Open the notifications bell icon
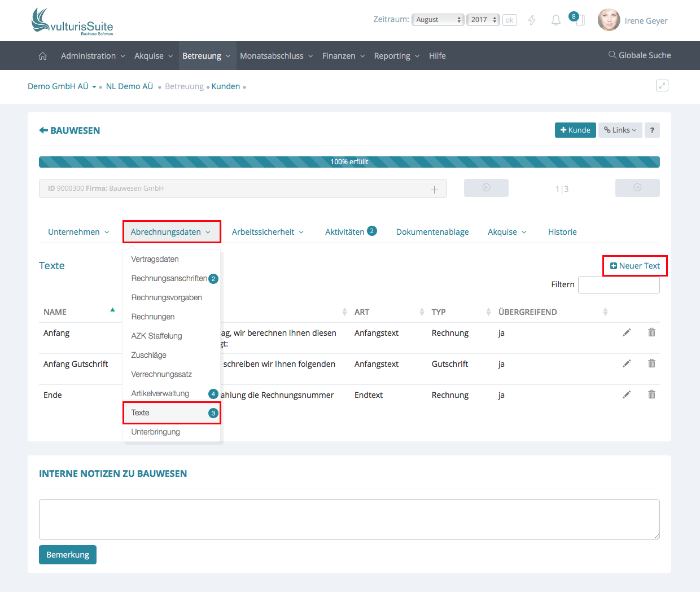 point(555,20)
